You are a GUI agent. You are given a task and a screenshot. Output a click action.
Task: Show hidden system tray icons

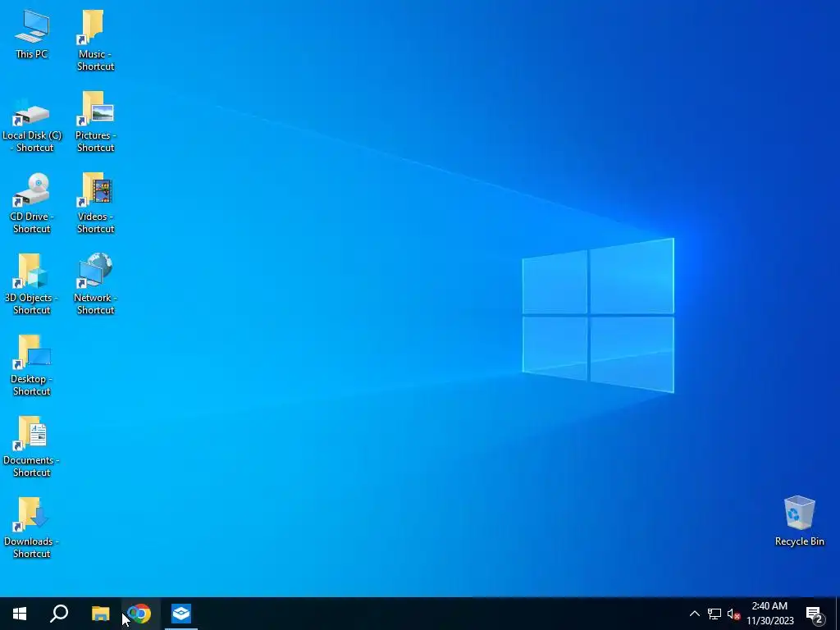click(694, 614)
